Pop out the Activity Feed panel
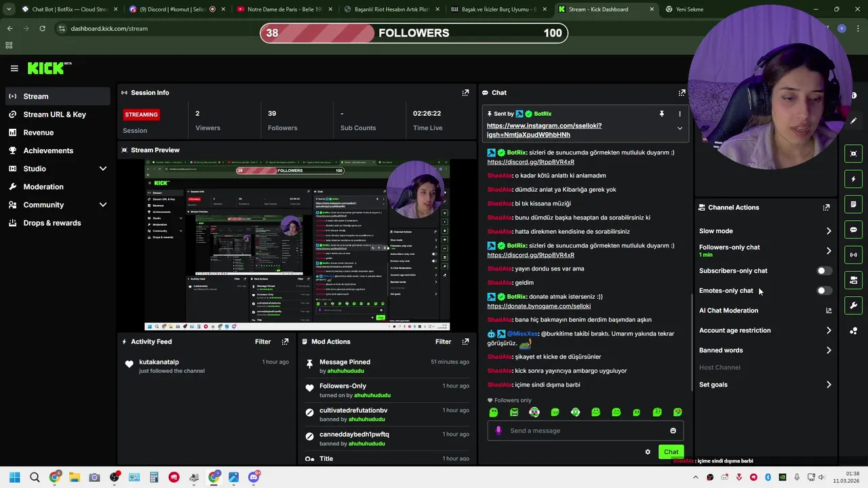Screen dimensions: 868x488 (285, 342)
